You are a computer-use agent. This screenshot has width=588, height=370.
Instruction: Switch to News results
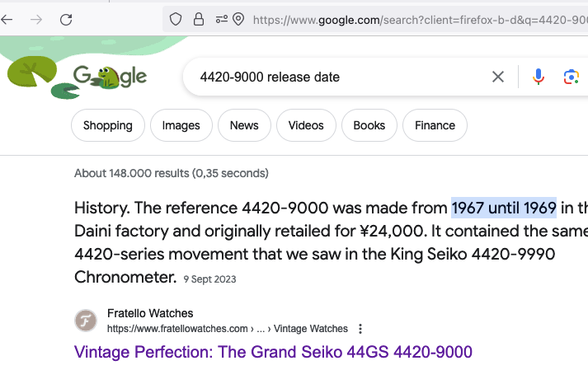click(244, 125)
